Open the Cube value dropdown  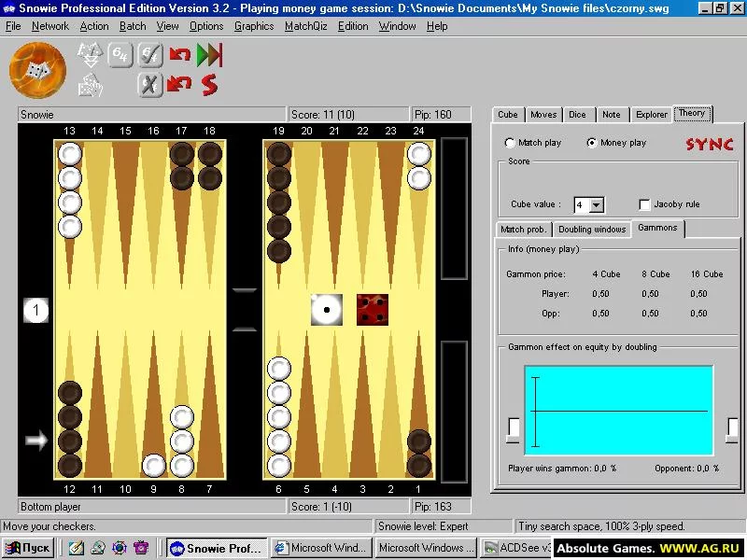click(597, 204)
